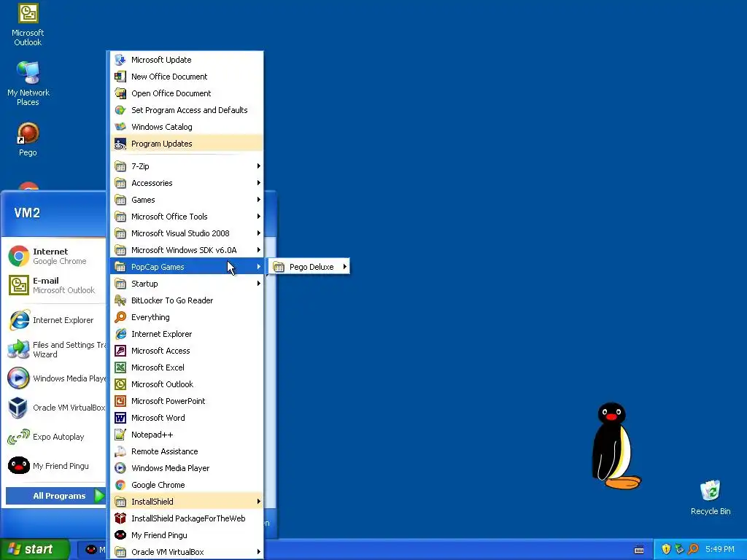Click the Pingu taskbar button
The width and height of the screenshot is (747, 560).
tap(92, 550)
